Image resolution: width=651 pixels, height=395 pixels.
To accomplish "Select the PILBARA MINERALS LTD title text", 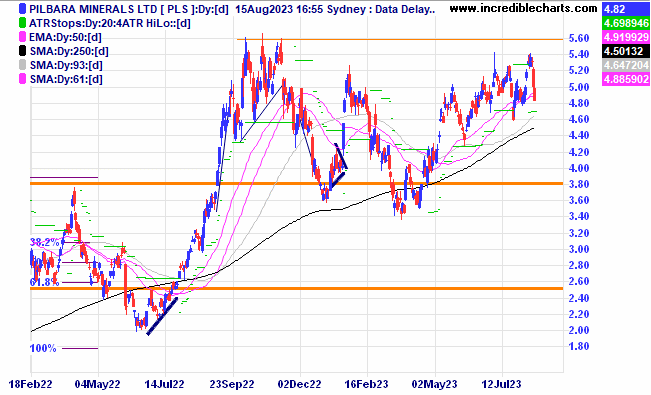I will pos(93,9).
